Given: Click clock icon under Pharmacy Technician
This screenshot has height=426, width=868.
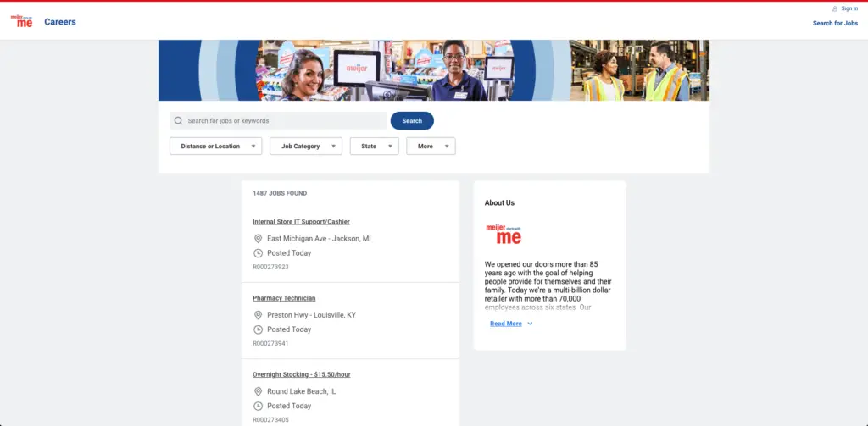Looking at the screenshot, I should pyautogui.click(x=258, y=329).
